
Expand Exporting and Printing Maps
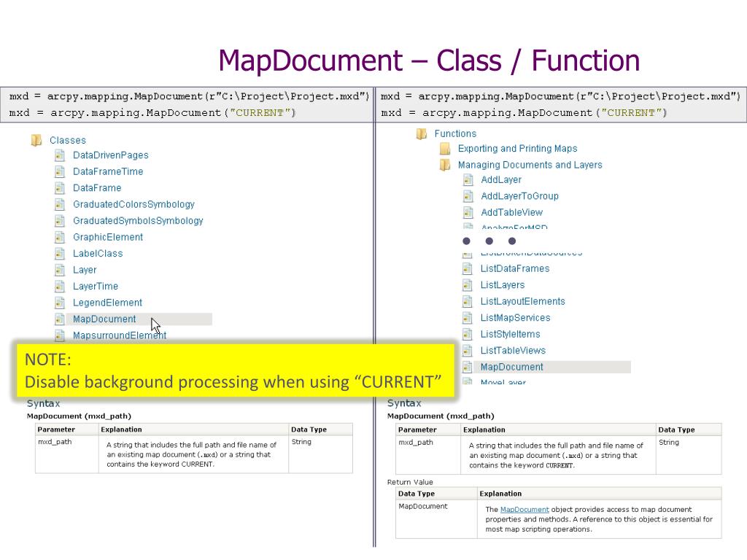coord(517,149)
